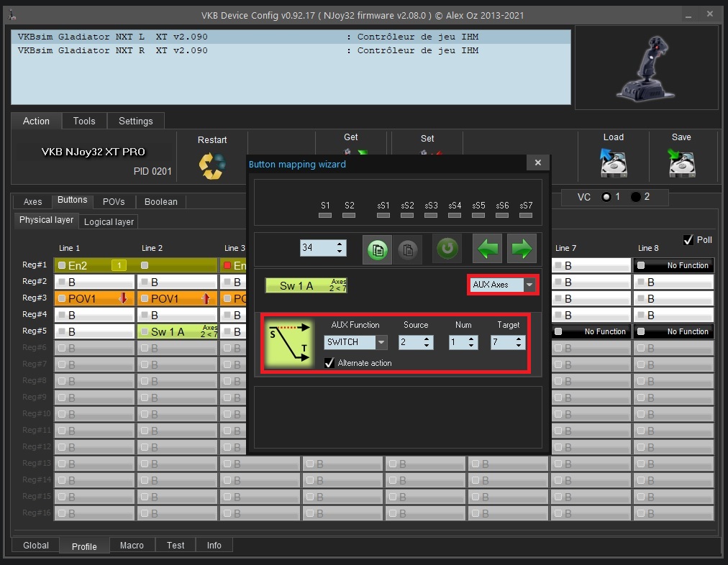Click the S1 indicator in wizard
The height and width of the screenshot is (565, 728).
325,215
